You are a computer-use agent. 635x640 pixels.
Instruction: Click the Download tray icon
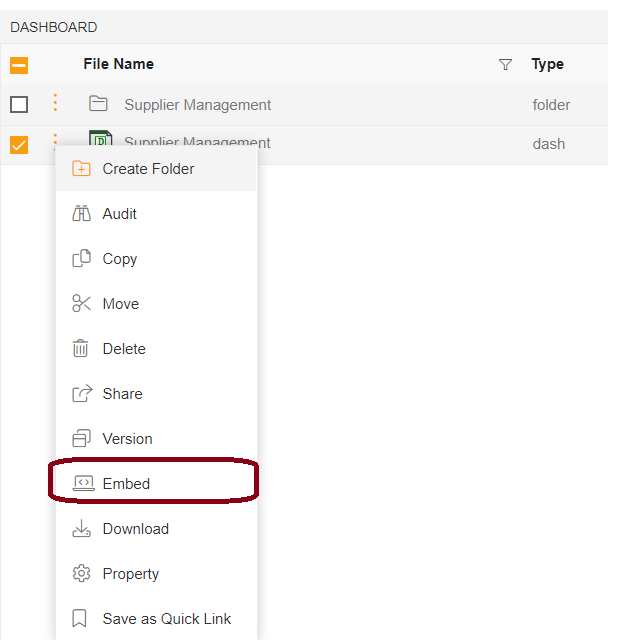click(x=81, y=528)
